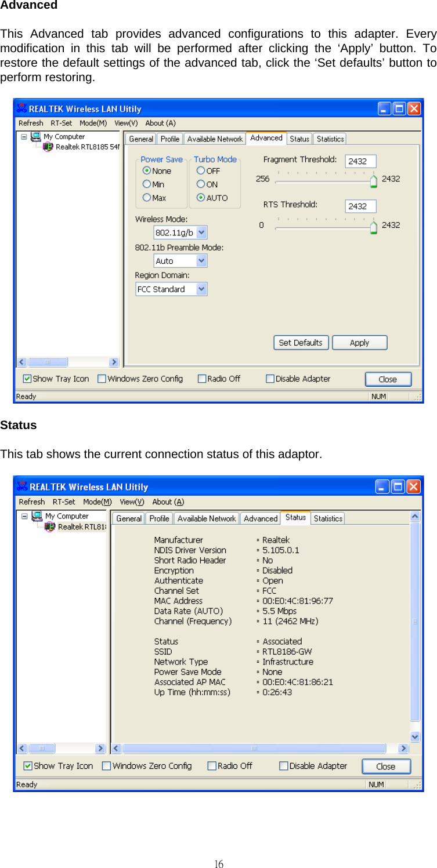Viewport: 437px width, 868px height.
Task: Switch to Profile tab in Status window
Action: [x=159, y=518]
